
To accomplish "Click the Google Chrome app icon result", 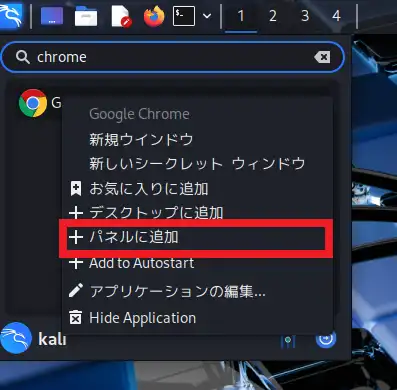I will [33, 103].
